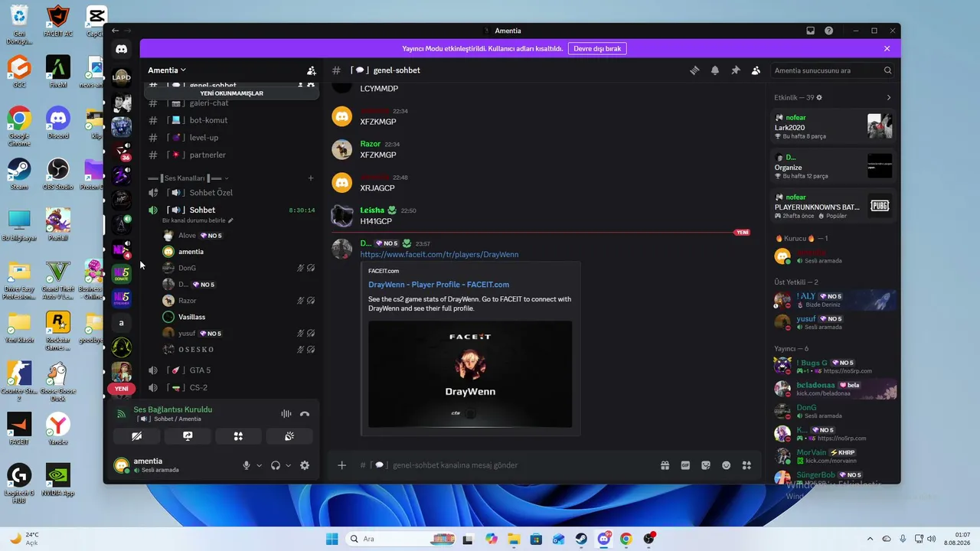
Task: Open Amentia server menu dropdown
Action: point(167,70)
